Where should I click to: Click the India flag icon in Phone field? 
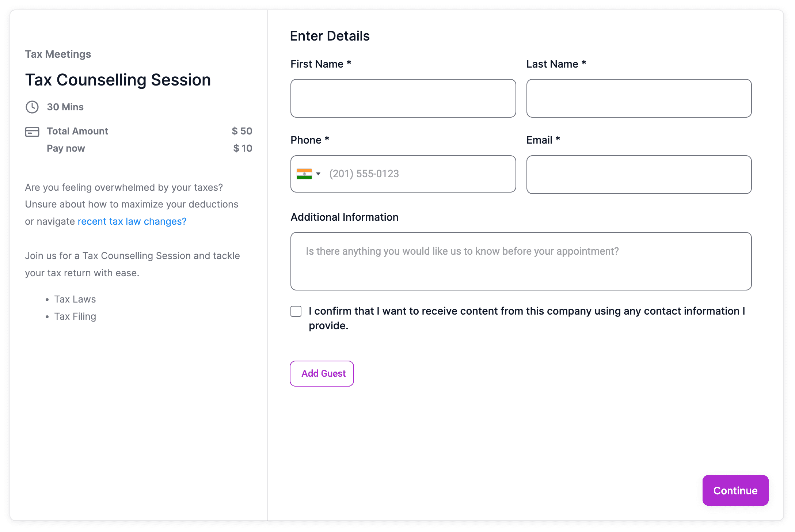tap(304, 174)
